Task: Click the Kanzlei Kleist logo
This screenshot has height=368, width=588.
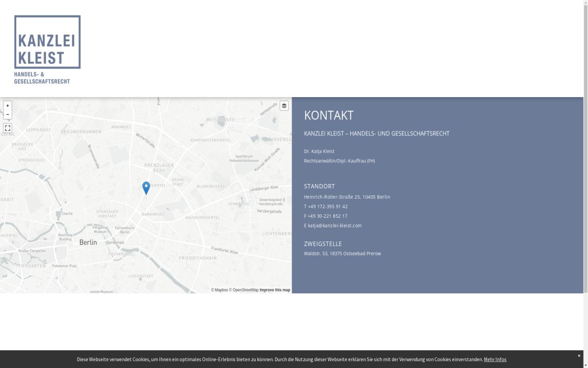Action: [47, 49]
